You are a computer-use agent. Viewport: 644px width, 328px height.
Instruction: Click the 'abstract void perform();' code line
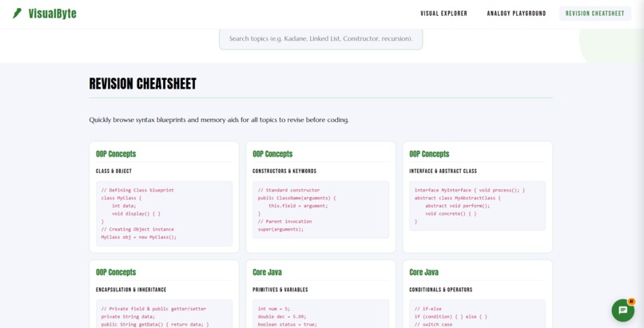click(x=458, y=206)
